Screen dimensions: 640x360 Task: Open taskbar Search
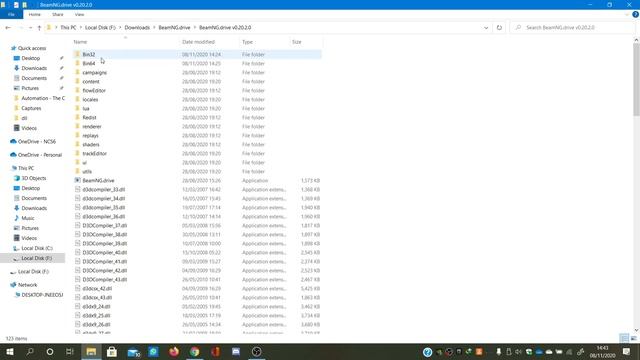(30, 351)
